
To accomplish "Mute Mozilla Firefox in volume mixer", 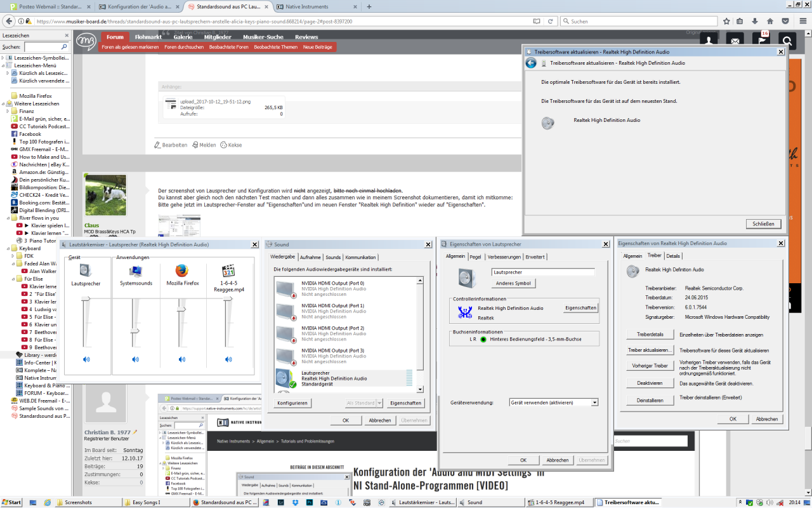I will [182, 359].
